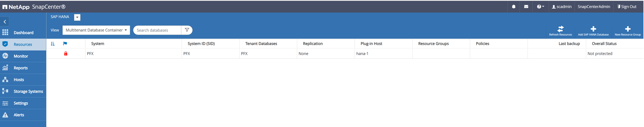Click the blue flag column icon
The width and height of the screenshot is (644, 127).
click(x=65, y=44)
